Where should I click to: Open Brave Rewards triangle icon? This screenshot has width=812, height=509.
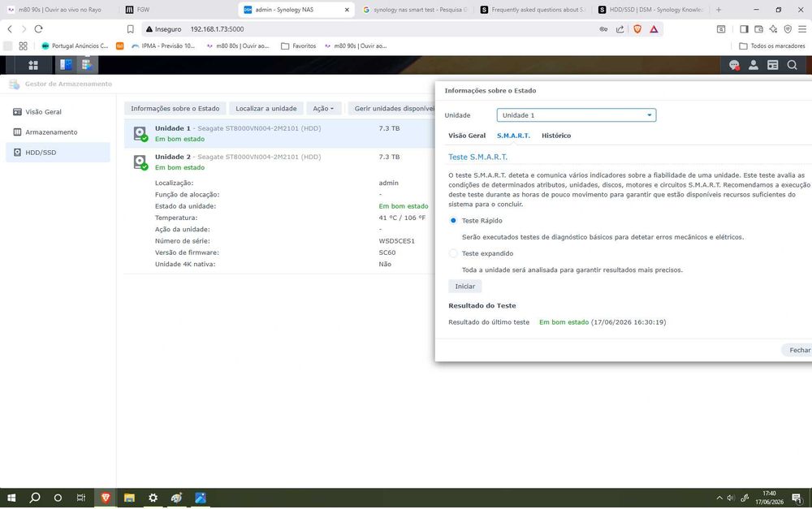tap(654, 29)
